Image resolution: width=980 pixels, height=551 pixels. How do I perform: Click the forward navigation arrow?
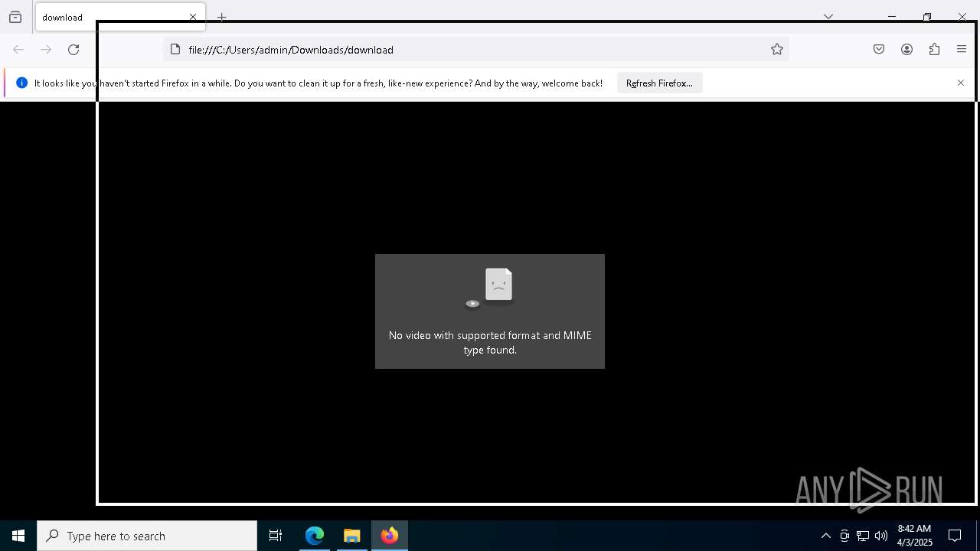click(46, 50)
